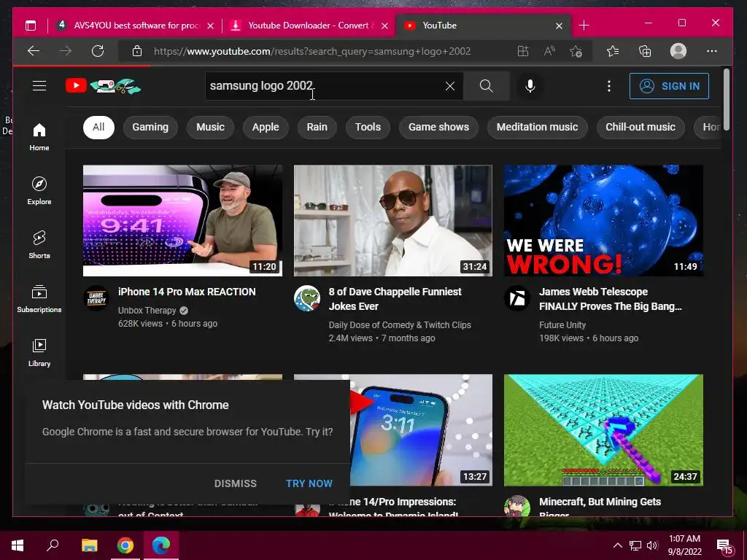
Task: View site information lock icon
Action: point(136,51)
